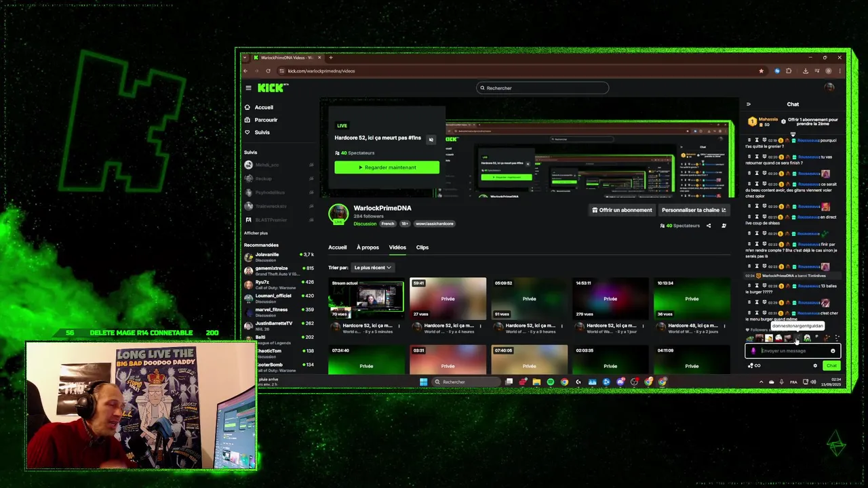Open the Le plus récent sort dropdown
Image resolution: width=868 pixels, height=488 pixels.
tap(372, 268)
